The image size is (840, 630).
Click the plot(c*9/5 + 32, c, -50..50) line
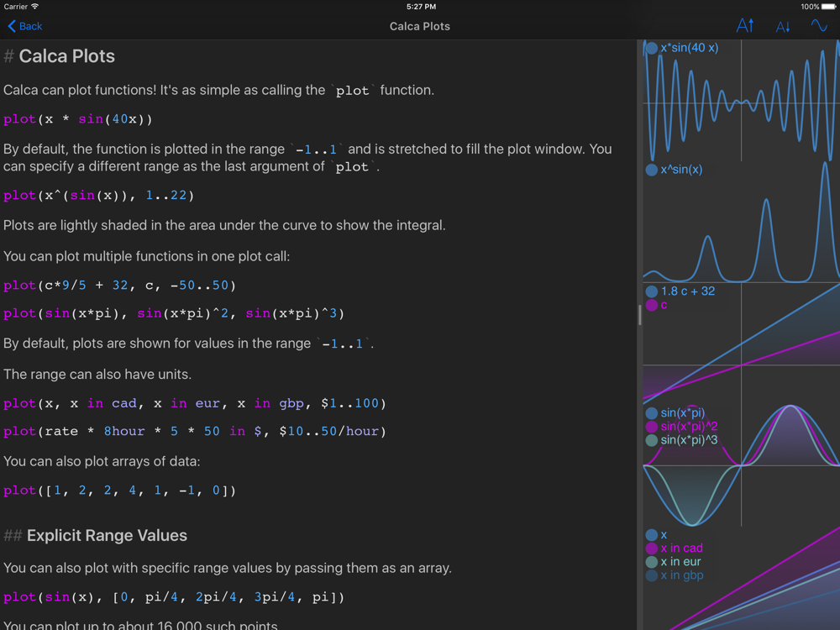point(119,286)
